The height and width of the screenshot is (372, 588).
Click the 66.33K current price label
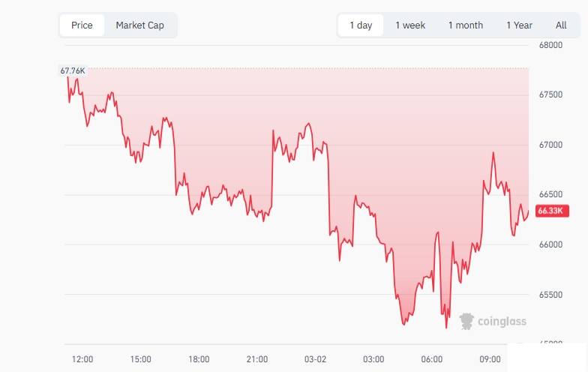pos(550,211)
